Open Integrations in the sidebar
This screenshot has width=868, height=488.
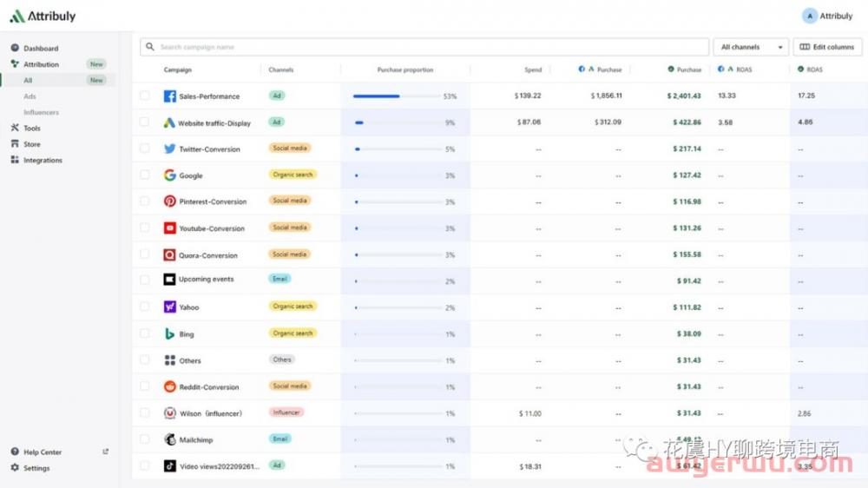(x=43, y=160)
